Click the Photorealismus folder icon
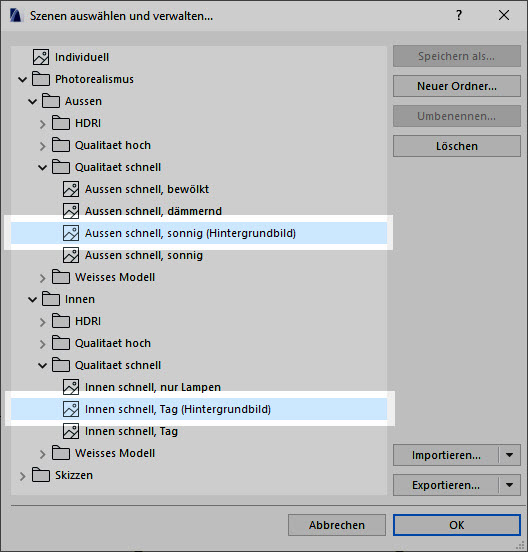Viewport: 528px width, 552px height. (41, 79)
